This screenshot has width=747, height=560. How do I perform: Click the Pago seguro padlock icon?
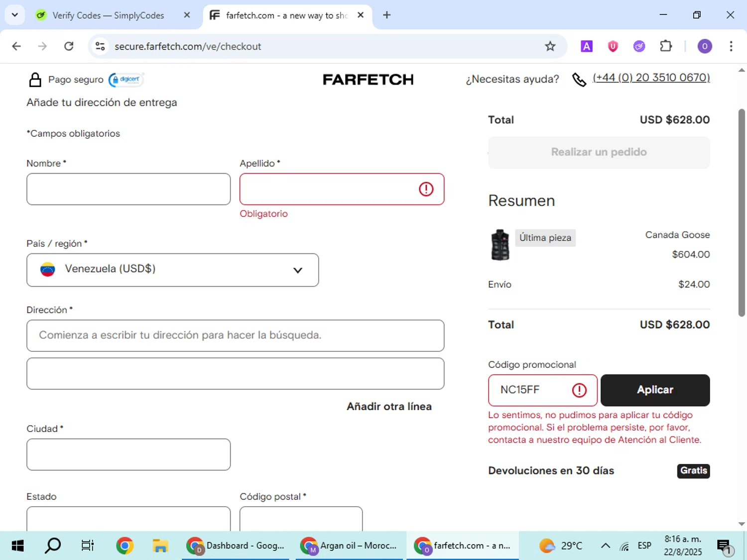pos(35,80)
